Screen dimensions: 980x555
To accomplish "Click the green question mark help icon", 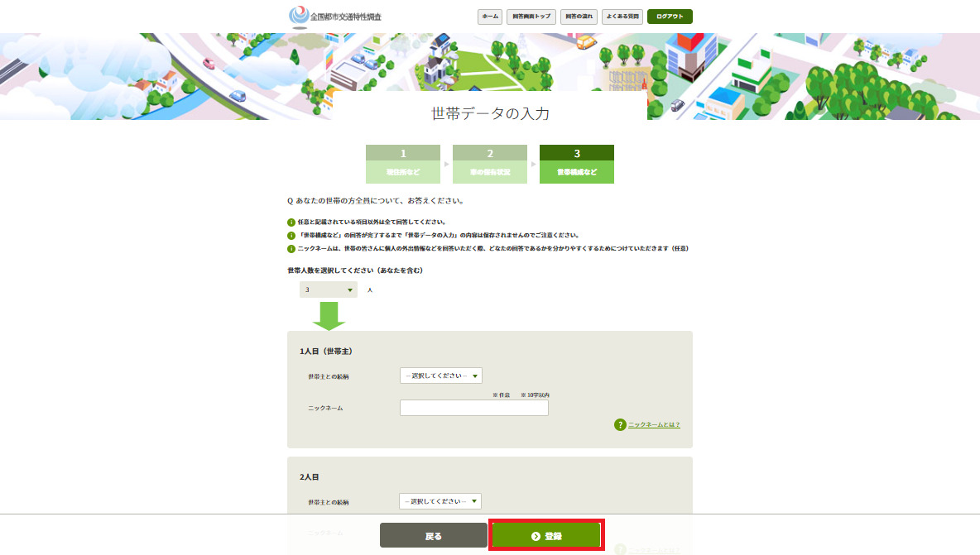I will click(620, 424).
